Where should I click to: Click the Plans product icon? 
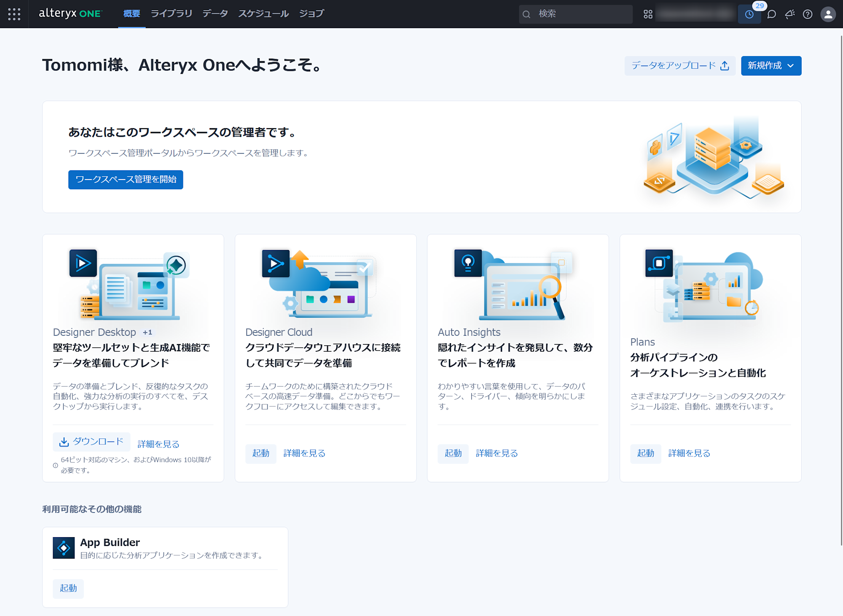tap(659, 263)
